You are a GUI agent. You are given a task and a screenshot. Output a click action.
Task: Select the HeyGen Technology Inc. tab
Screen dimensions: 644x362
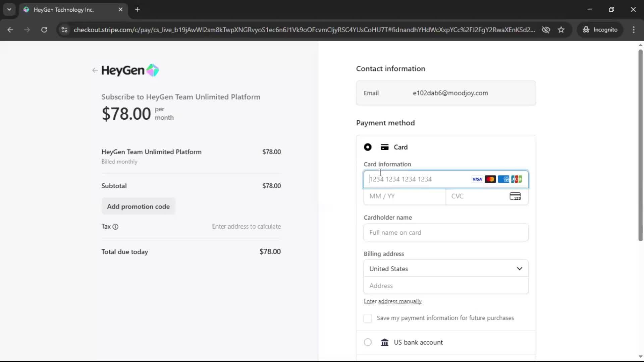coord(64,10)
